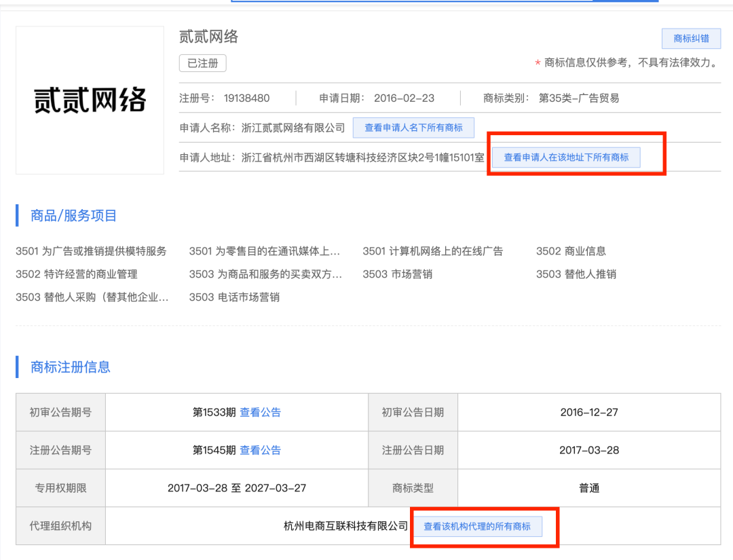Click applicant name 浙江贰贰网络有限公司
Screen dimensions: 733x560
(x=293, y=128)
